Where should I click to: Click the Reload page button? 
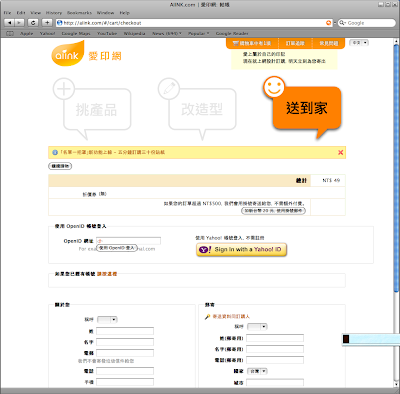(33, 23)
